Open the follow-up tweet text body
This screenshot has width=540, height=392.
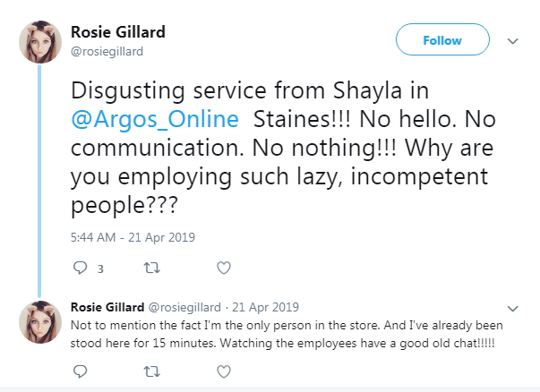tap(287, 333)
